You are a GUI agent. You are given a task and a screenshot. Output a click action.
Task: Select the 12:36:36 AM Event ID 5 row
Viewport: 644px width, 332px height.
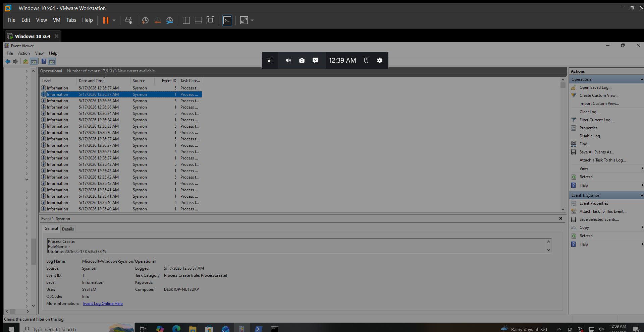(121, 101)
